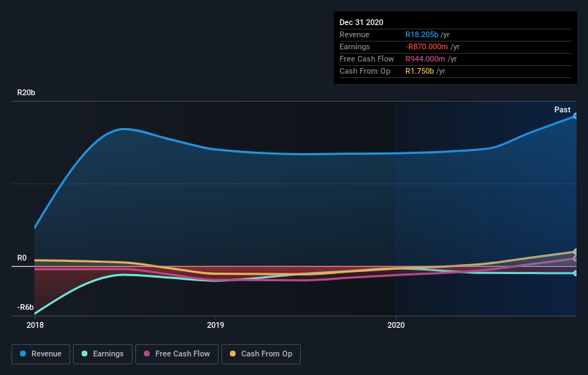Click the Dec 31 2020 tooltip date
This screenshot has width=588, height=375.
point(361,22)
